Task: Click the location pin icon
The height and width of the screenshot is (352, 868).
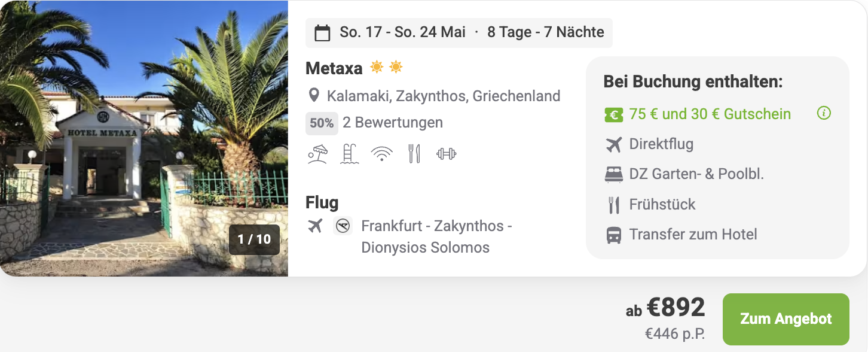Action: (313, 96)
